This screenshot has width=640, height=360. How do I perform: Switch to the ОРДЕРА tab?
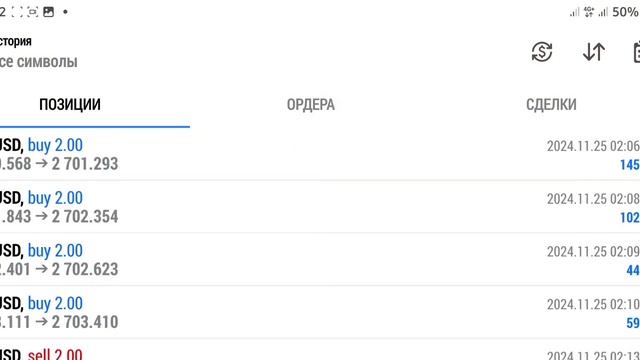311,104
